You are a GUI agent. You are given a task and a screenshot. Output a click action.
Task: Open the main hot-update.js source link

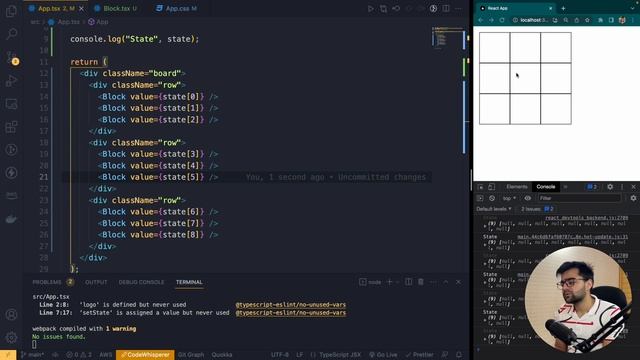573,237
